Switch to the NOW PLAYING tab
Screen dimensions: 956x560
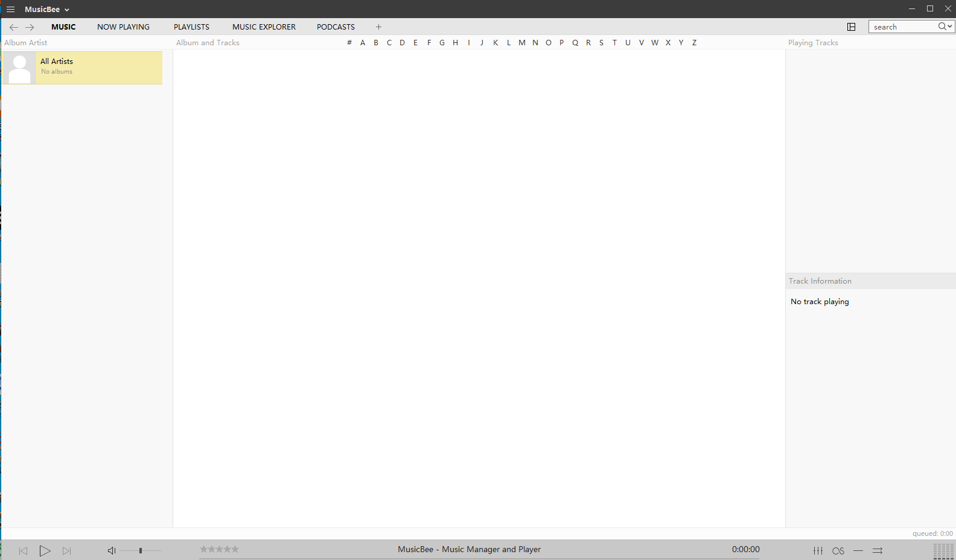pyautogui.click(x=123, y=27)
